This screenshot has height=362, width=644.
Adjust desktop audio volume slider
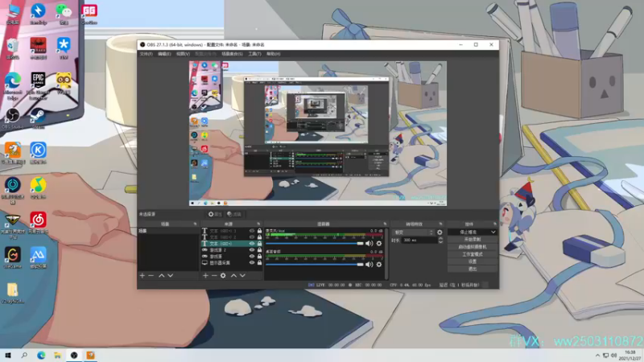coord(315,265)
